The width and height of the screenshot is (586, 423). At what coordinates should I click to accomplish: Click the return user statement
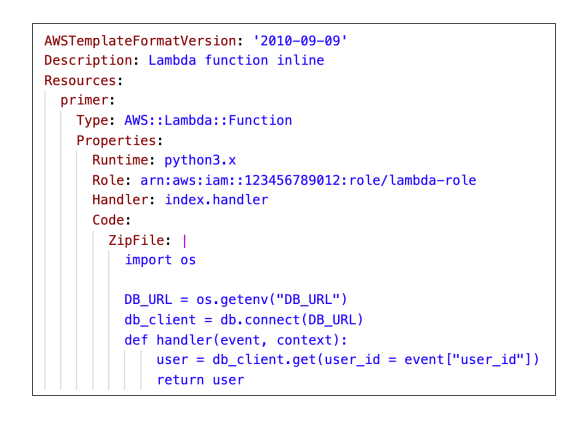(200, 380)
